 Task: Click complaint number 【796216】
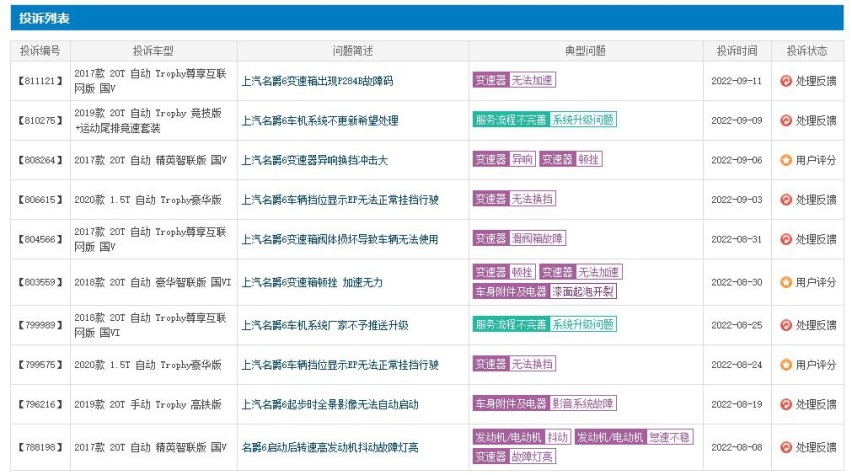pyautogui.click(x=40, y=404)
